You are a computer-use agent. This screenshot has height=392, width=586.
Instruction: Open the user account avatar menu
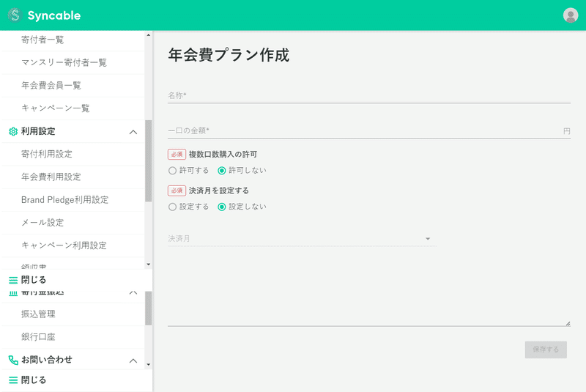click(571, 15)
